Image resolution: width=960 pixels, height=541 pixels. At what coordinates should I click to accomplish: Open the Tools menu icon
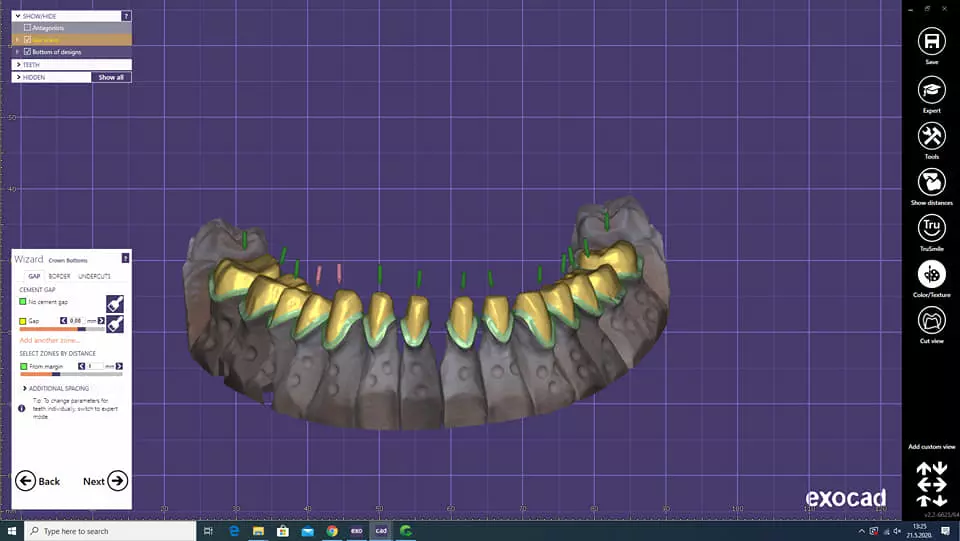coord(931,136)
